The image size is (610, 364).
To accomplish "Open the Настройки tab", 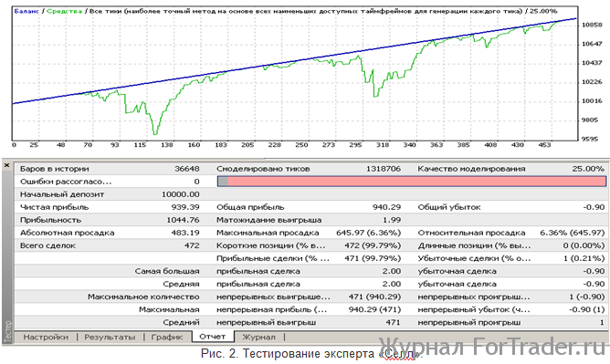I will point(46,337).
